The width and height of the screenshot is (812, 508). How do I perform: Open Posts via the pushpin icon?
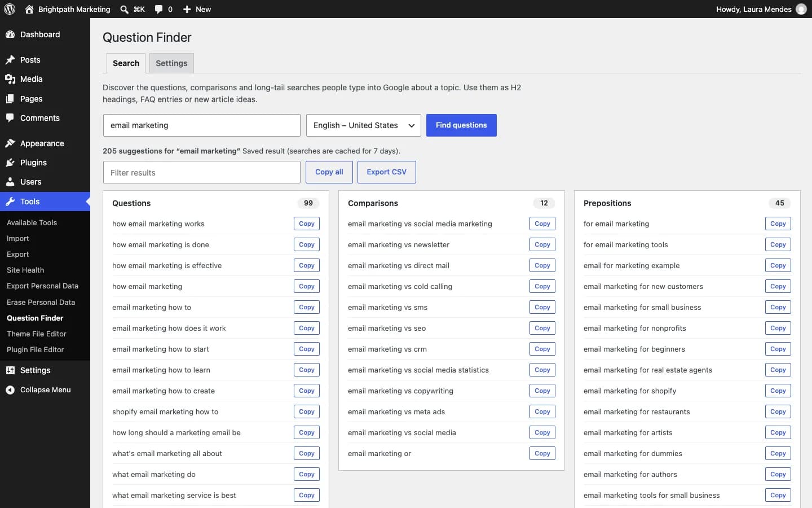pyautogui.click(x=10, y=60)
